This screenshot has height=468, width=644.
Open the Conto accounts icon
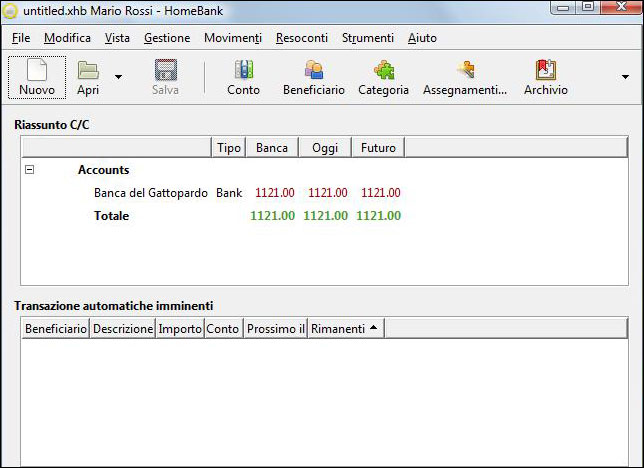click(243, 71)
